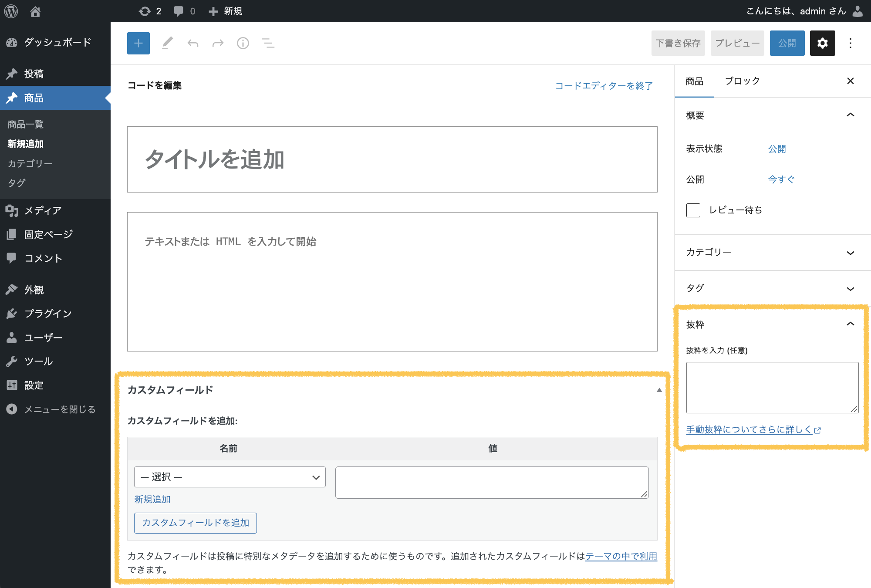Check the レビュー待ち checkbox
Image resolution: width=871 pixels, height=588 pixels.
pyautogui.click(x=693, y=210)
